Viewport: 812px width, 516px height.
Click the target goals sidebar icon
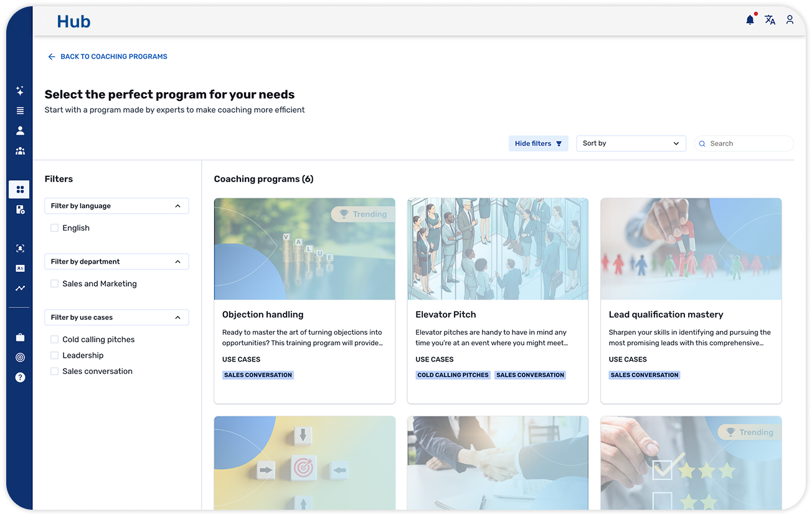(20, 357)
